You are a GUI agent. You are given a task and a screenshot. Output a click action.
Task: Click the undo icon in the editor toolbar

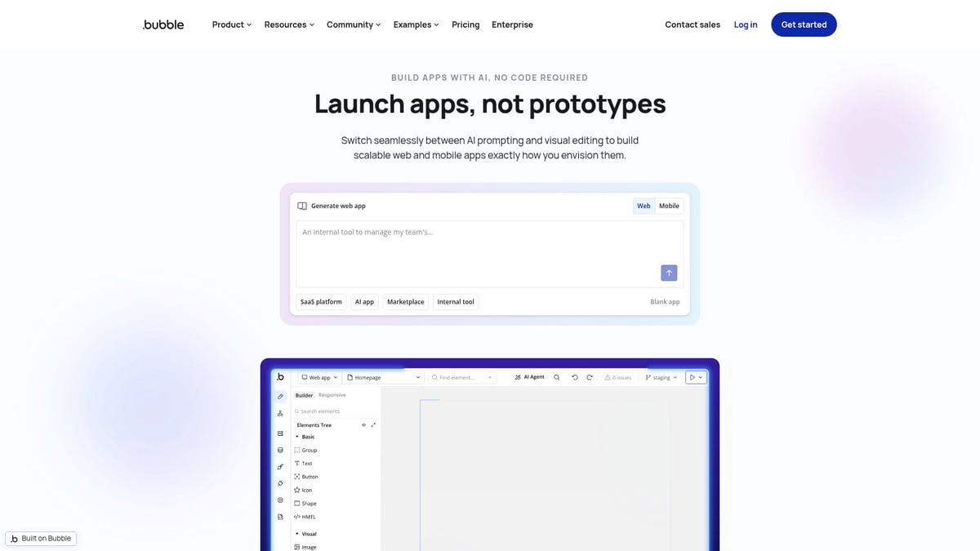pos(575,377)
